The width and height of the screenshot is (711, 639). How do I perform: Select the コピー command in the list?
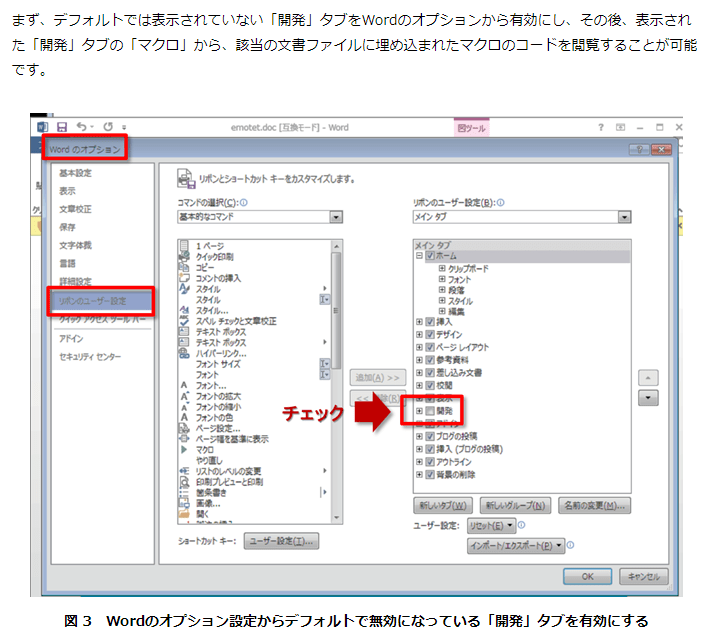206,267
